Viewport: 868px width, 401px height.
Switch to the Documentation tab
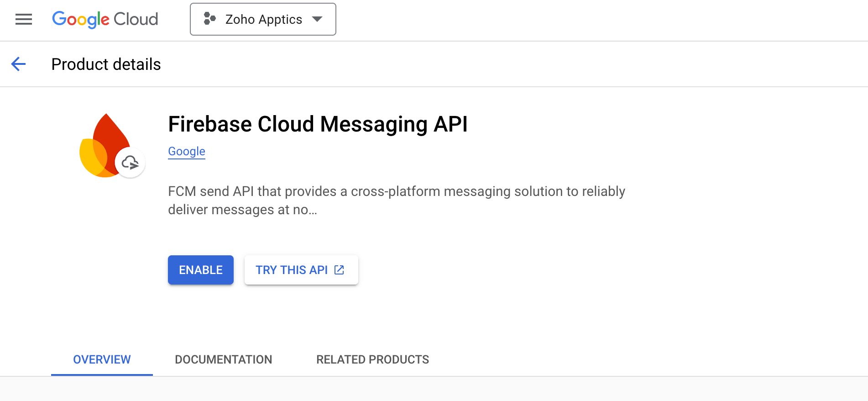[224, 359]
